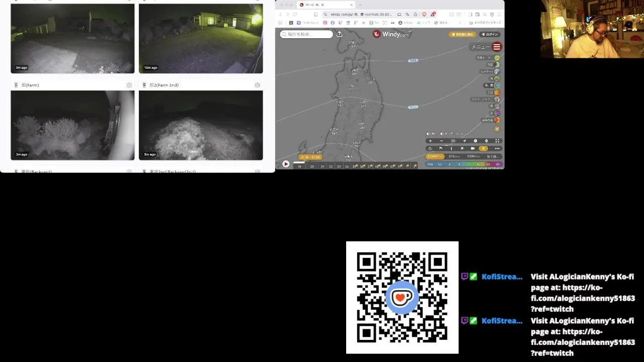Select the rain, thunder layer icon
Viewport: 644px width, 362px height.
coord(497,85)
